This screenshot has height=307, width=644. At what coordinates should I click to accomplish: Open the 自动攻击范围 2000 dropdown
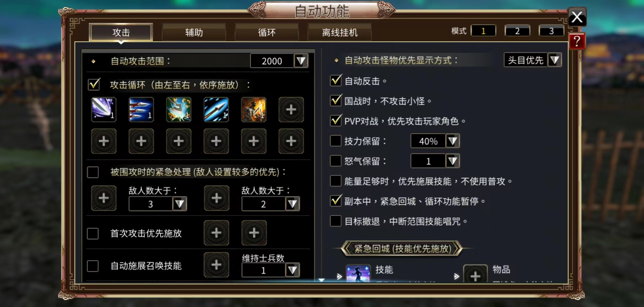click(x=301, y=61)
